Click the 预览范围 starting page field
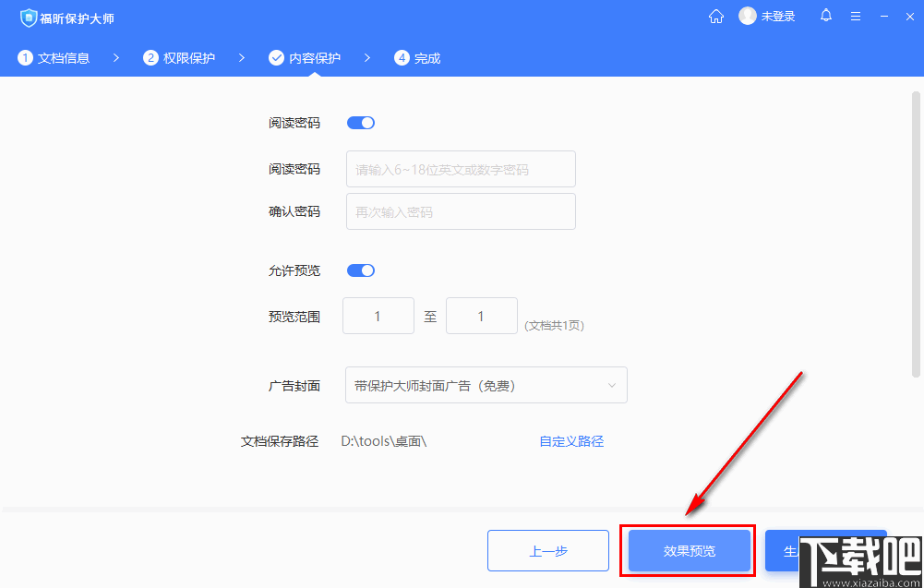The width and height of the screenshot is (924, 588). (x=378, y=315)
